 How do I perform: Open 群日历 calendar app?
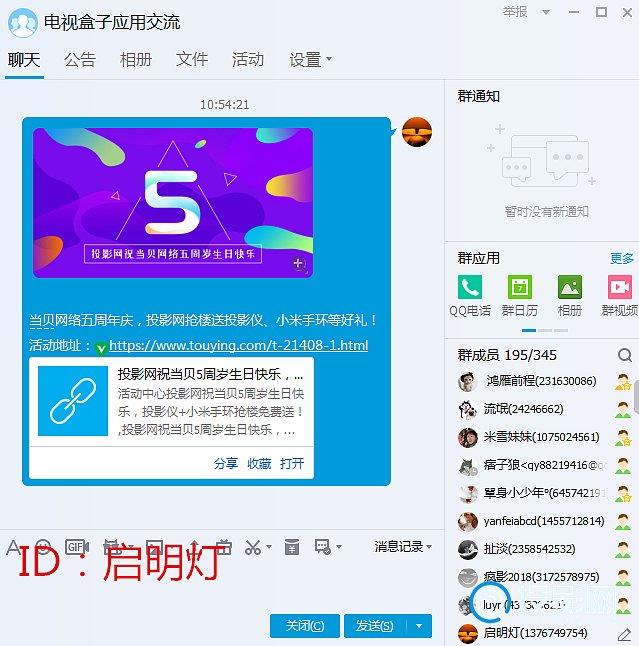click(x=520, y=296)
